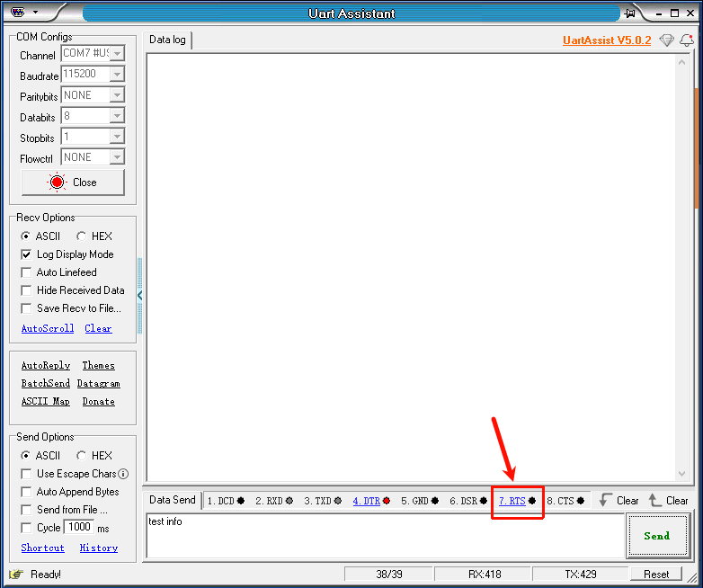Screen dimensions: 703x588
Task: Open the Donate link
Action: point(98,401)
